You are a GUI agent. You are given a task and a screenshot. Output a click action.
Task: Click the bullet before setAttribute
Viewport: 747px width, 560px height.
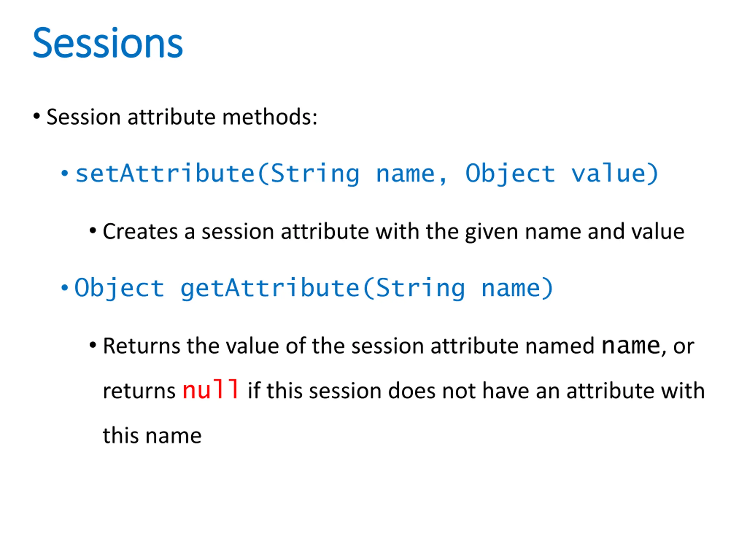click(64, 174)
